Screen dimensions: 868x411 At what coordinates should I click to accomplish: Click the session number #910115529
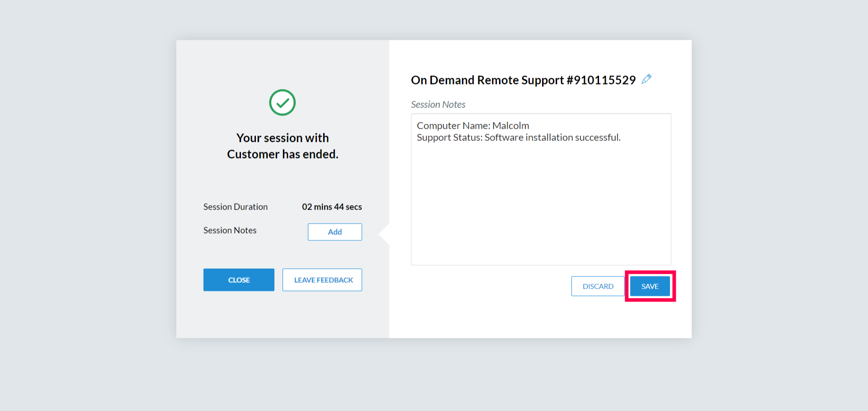coord(601,80)
